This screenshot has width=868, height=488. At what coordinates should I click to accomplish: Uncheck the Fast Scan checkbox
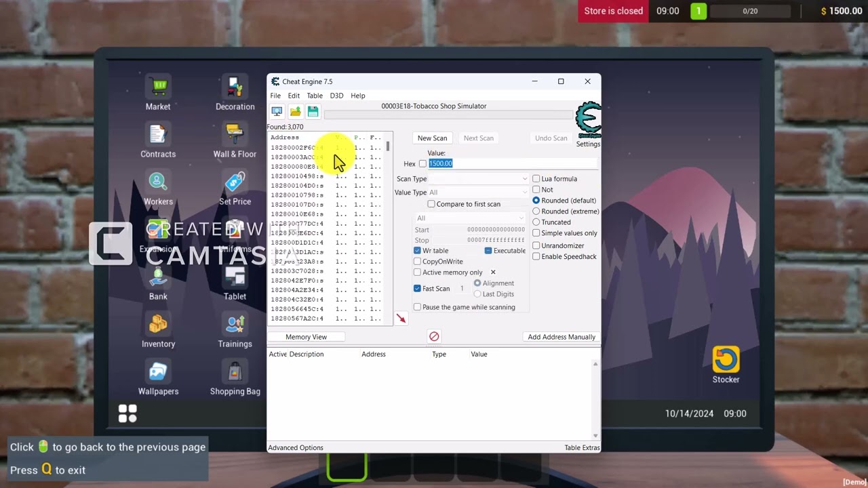pyautogui.click(x=417, y=289)
